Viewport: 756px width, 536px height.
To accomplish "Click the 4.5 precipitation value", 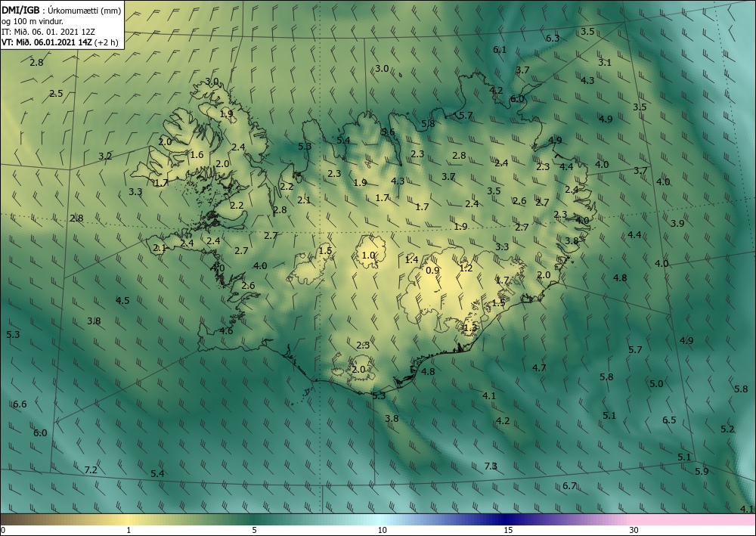I will (x=122, y=300).
